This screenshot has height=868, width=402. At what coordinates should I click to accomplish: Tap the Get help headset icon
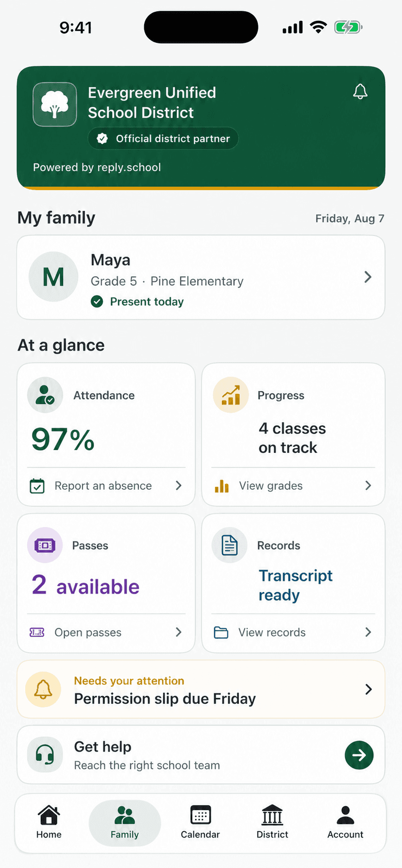(45, 755)
